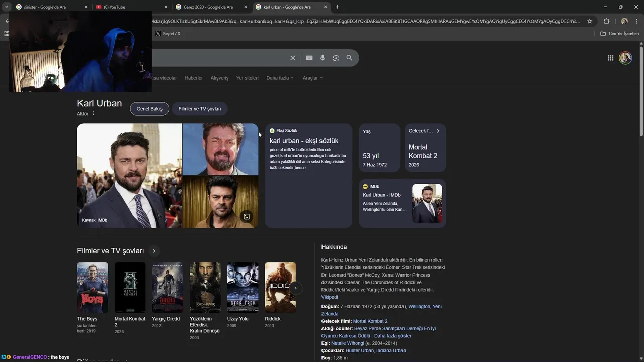Select the Haberler search filter
The height and width of the screenshot is (362, 644).
click(194, 78)
